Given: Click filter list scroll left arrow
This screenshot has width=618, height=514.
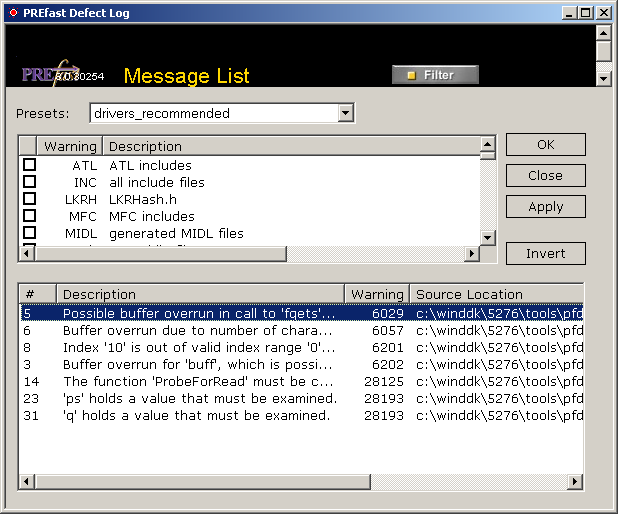Looking at the screenshot, I should (26, 253).
